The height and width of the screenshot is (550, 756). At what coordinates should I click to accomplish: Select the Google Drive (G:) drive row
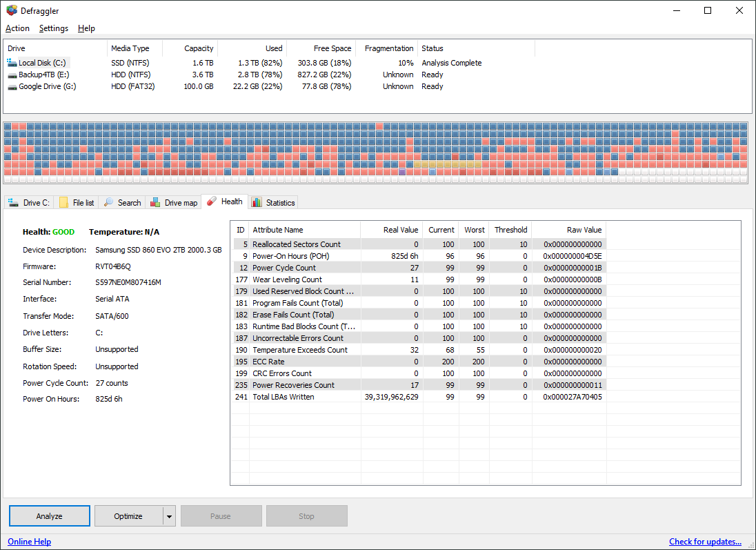[x=270, y=86]
